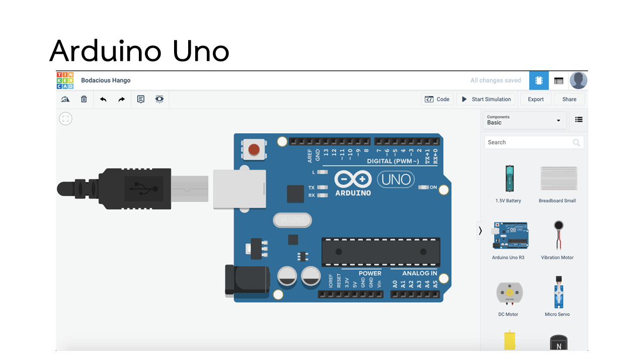This screenshot has height=362, width=644.
Task: Click the 5V power pin label
Action: [x=355, y=284]
